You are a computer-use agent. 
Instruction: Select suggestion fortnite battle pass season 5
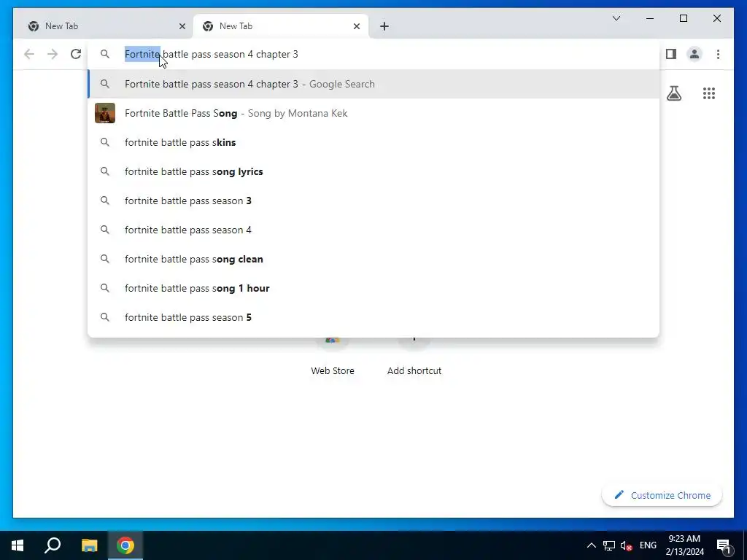click(x=374, y=317)
